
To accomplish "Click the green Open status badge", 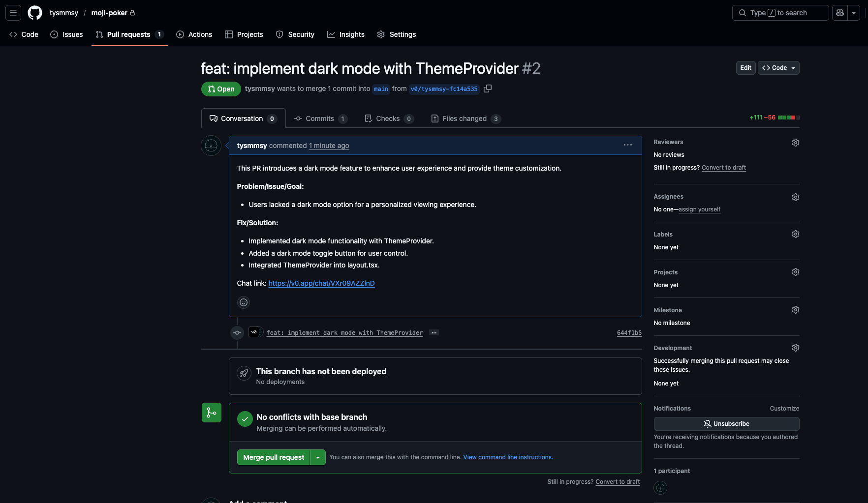I will tap(221, 89).
